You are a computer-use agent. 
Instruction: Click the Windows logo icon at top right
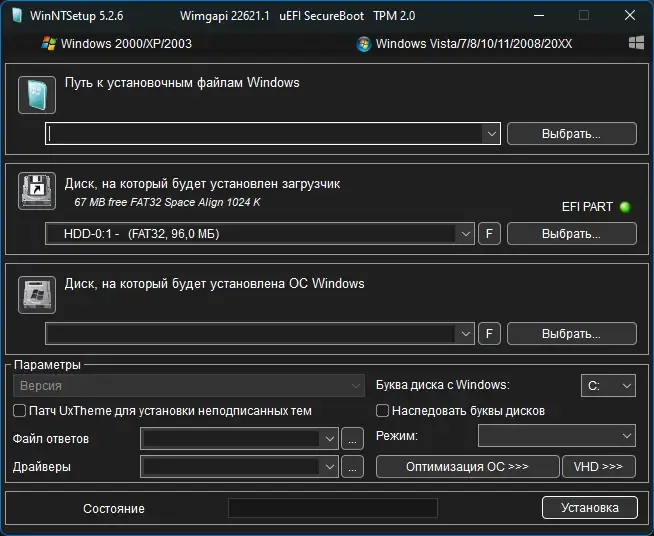click(636, 43)
